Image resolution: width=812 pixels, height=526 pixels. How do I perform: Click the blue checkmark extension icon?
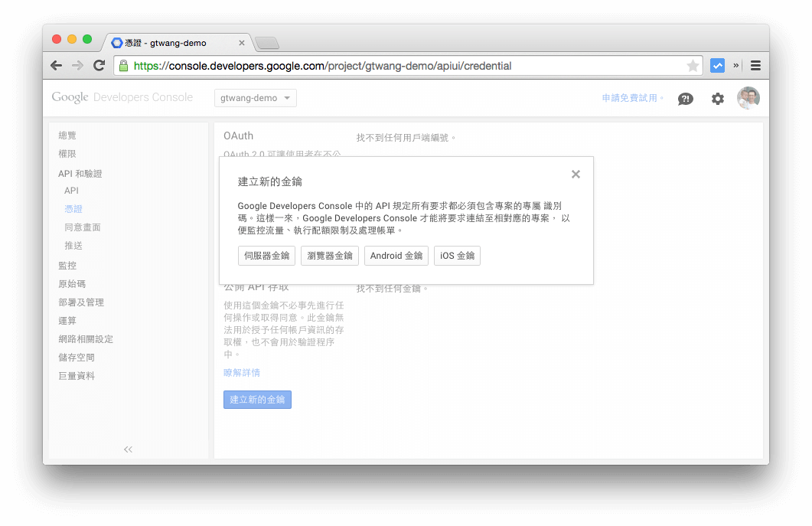coord(716,65)
